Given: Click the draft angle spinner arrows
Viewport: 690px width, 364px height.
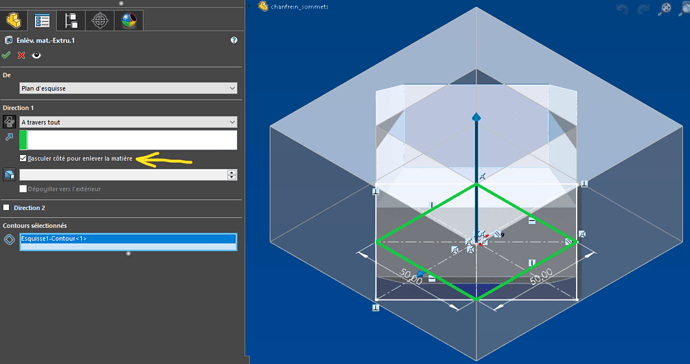Looking at the screenshot, I should [x=232, y=175].
